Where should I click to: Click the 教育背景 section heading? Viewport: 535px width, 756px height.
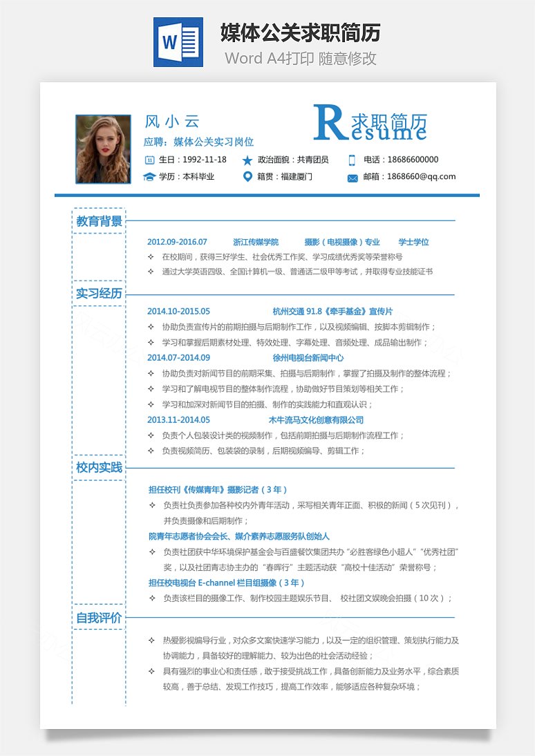point(99,221)
